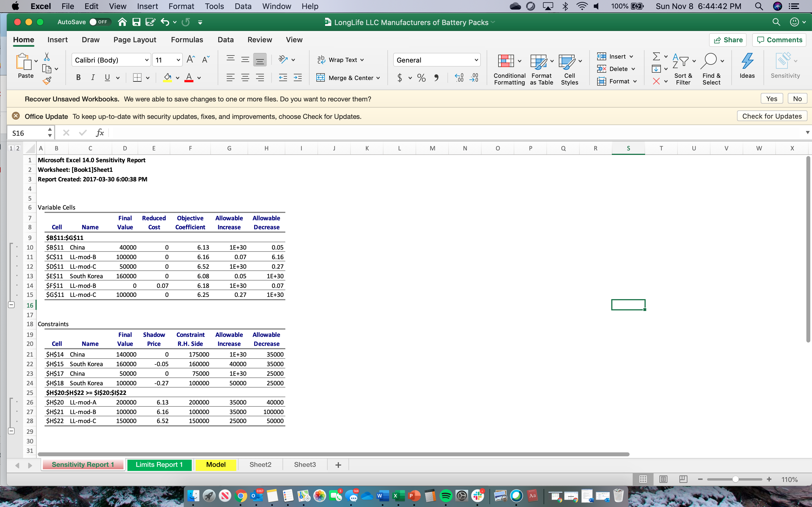The width and height of the screenshot is (812, 507).
Task: Toggle bold formatting
Action: 78,78
